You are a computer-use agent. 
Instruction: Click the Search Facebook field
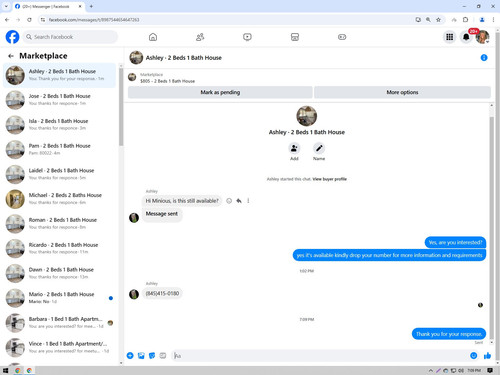tap(71, 37)
